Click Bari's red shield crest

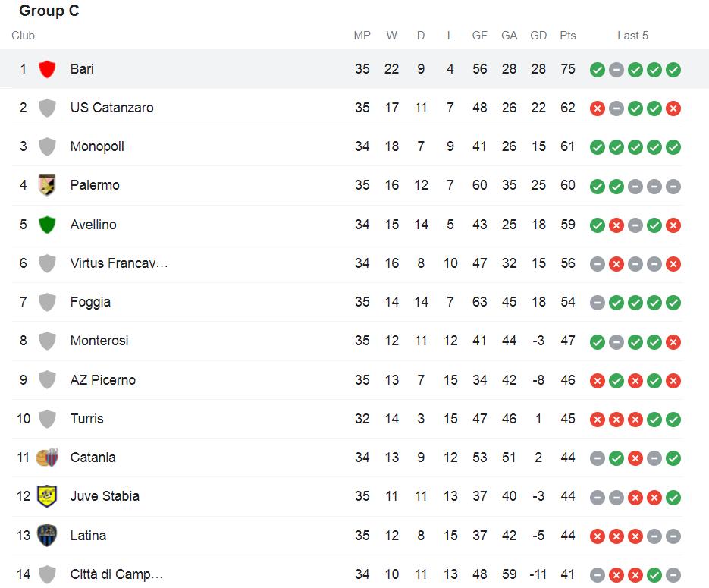[x=47, y=69]
